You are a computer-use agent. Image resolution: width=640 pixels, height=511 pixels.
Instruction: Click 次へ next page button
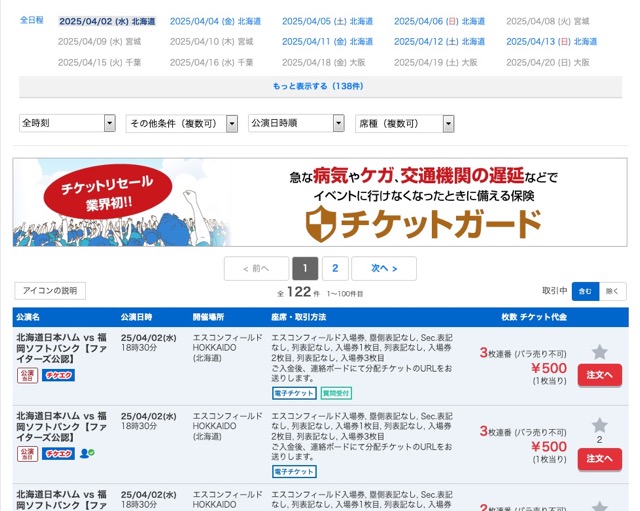384,268
